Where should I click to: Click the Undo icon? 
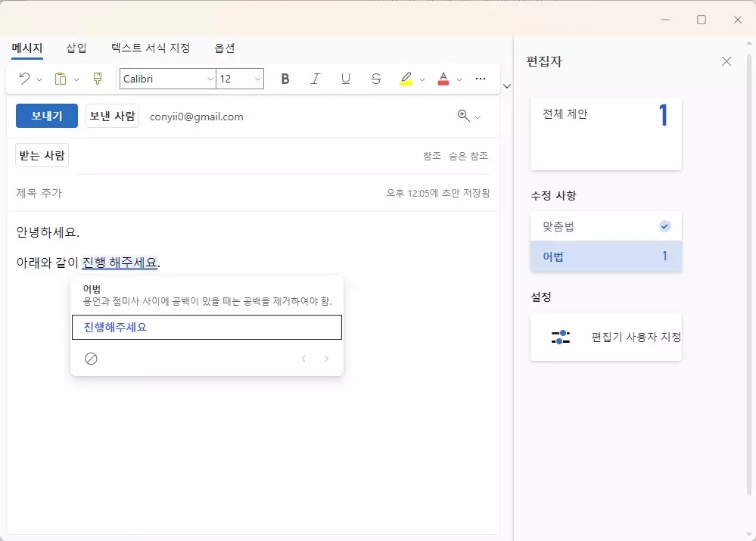coord(23,78)
